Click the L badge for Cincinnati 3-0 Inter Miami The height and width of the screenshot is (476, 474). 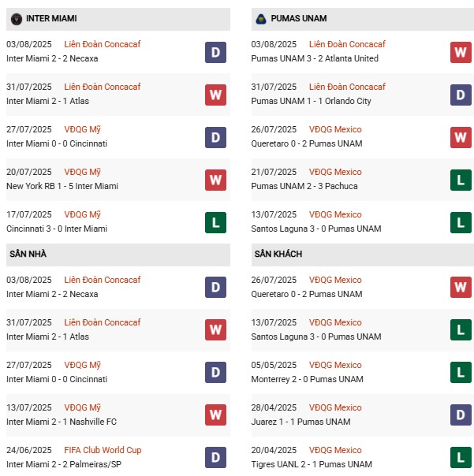tap(215, 222)
